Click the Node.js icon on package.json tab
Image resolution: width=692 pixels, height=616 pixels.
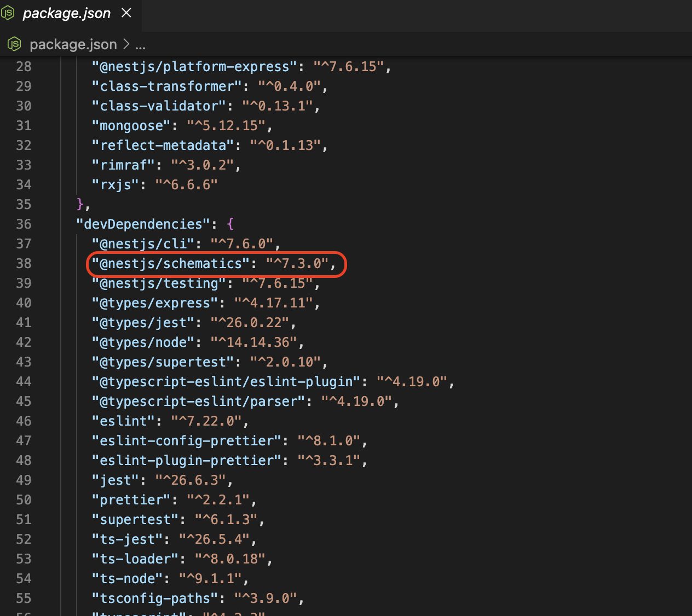click(x=8, y=13)
